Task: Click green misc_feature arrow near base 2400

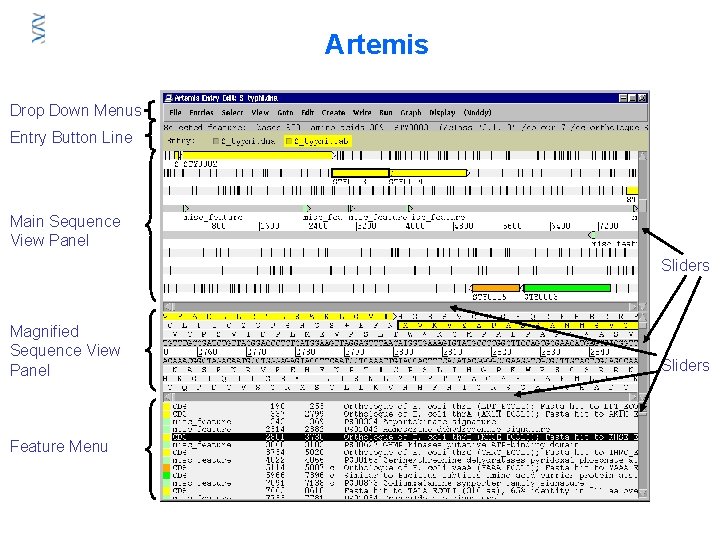Action: pos(309,208)
